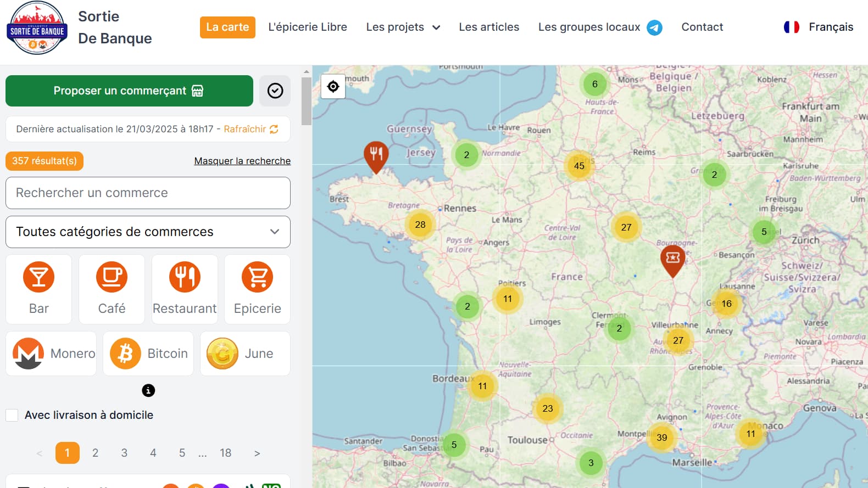The width and height of the screenshot is (868, 488).
Task: Click the sidebar scrollbar thumb
Action: click(x=306, y=101)
